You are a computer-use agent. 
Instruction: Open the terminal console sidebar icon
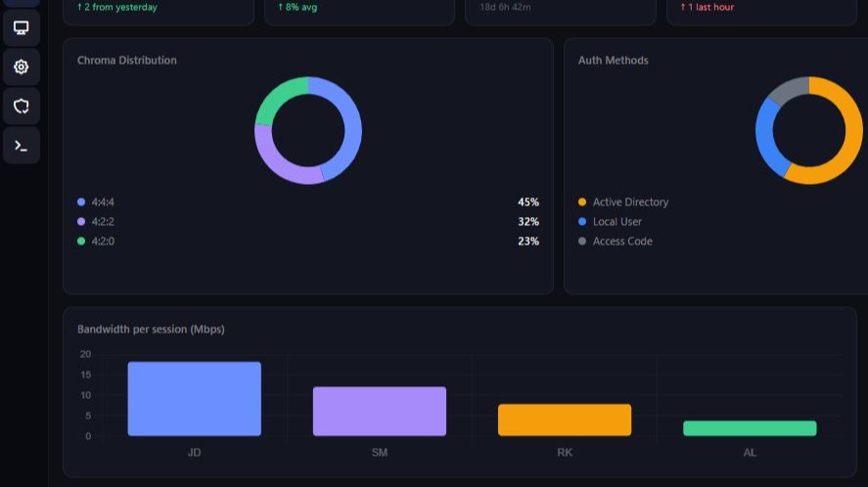point(21,146)
